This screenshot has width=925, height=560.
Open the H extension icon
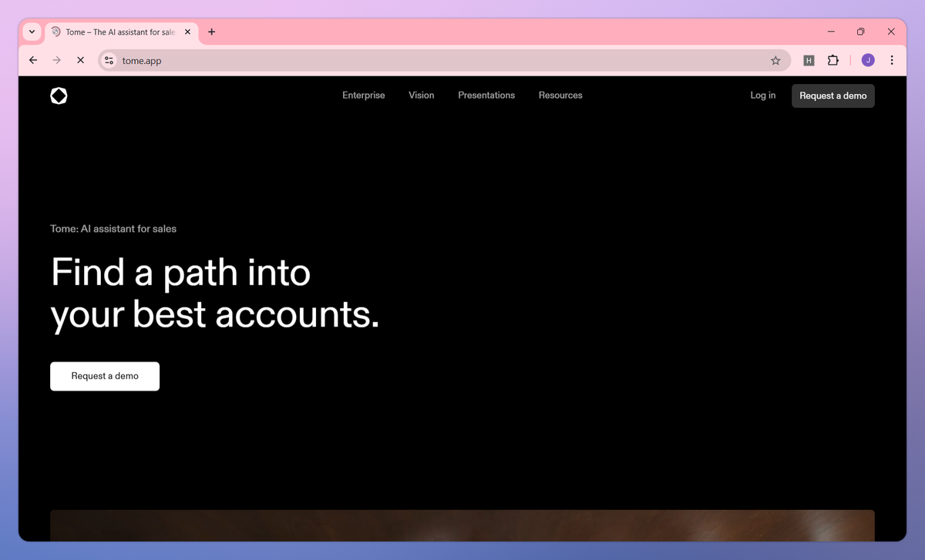pyautogui.click(x=809, y=60)
